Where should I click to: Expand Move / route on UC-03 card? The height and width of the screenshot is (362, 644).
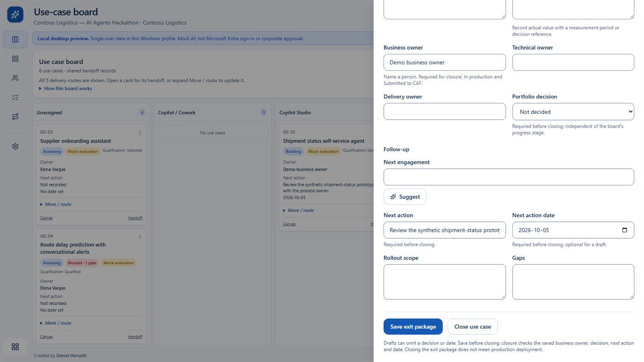tap(56, 204)
